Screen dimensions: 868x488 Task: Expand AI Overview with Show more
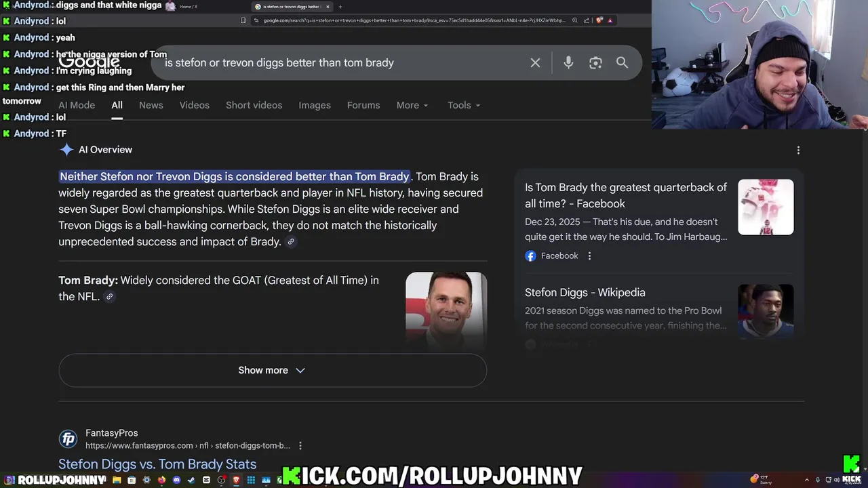coord(273,370)
